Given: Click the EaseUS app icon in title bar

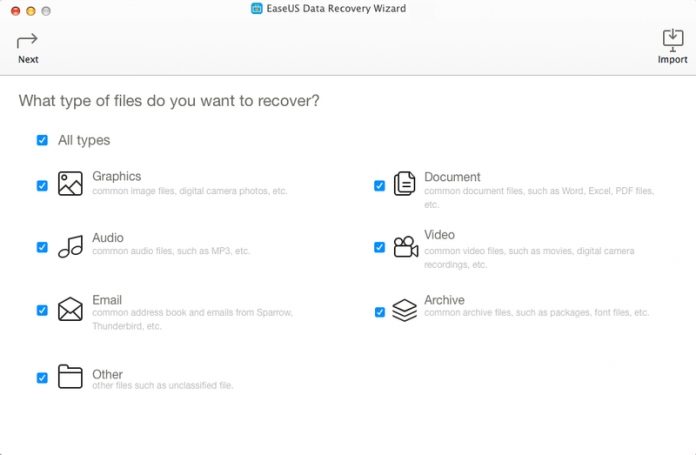Looking at the screenshot, I should (257, 8).
